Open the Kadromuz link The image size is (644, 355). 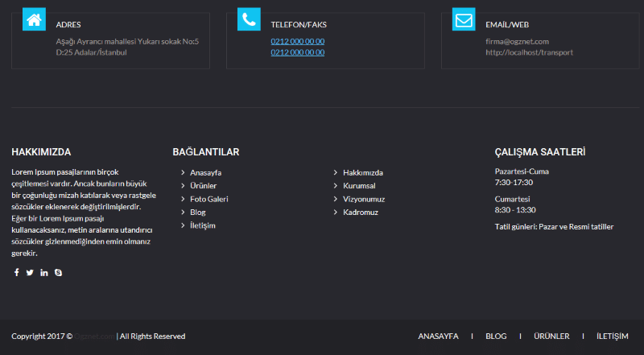click(x=360, y=213)
